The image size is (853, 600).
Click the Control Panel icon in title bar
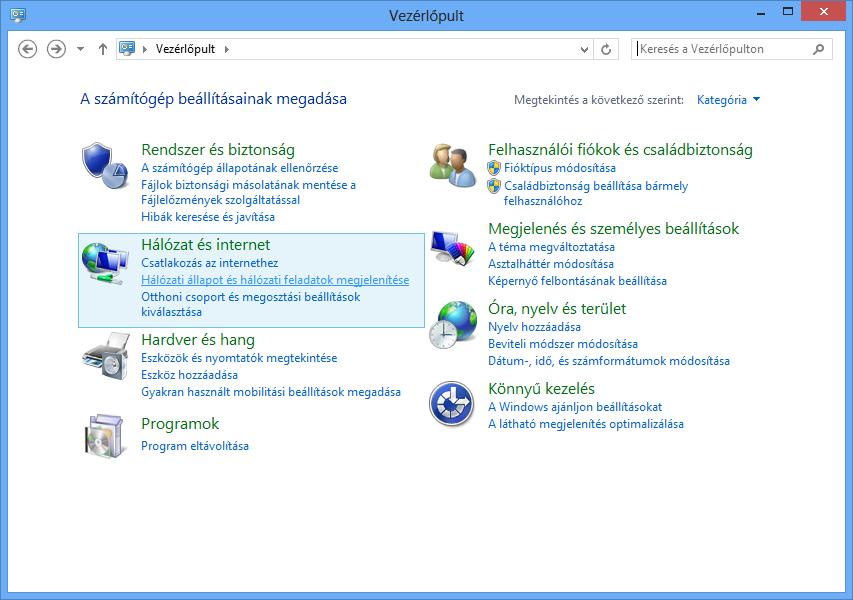[18, 15]
